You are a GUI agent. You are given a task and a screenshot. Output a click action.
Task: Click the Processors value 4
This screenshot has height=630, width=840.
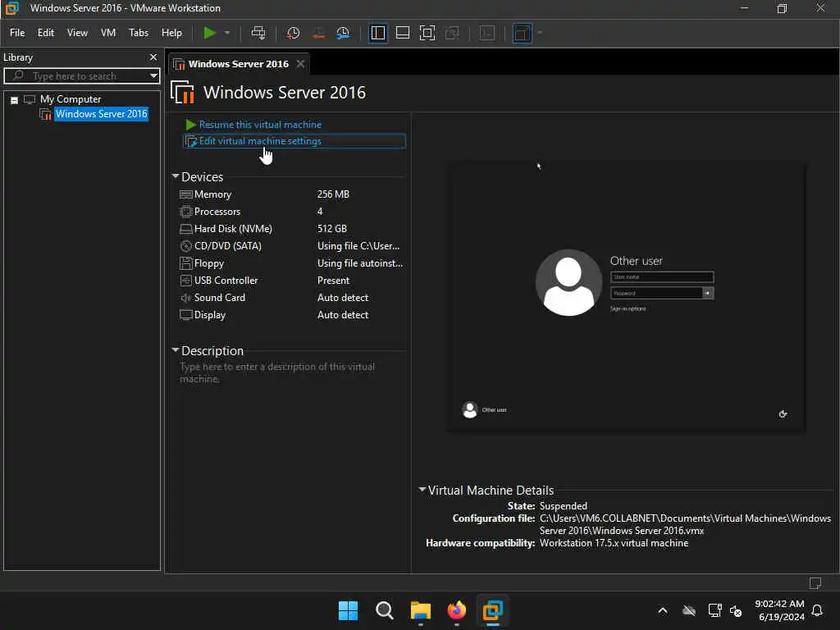[x=320, y=211]
